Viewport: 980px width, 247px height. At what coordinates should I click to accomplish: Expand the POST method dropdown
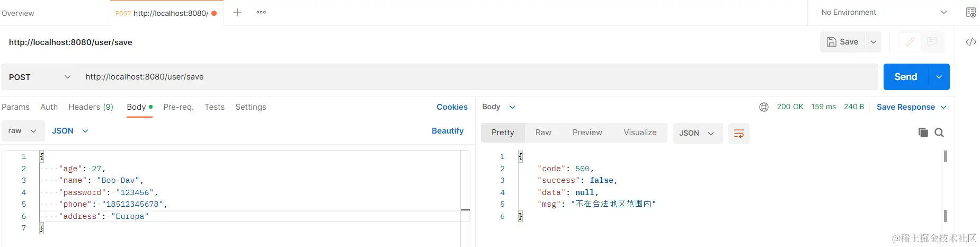coord(40,77)
